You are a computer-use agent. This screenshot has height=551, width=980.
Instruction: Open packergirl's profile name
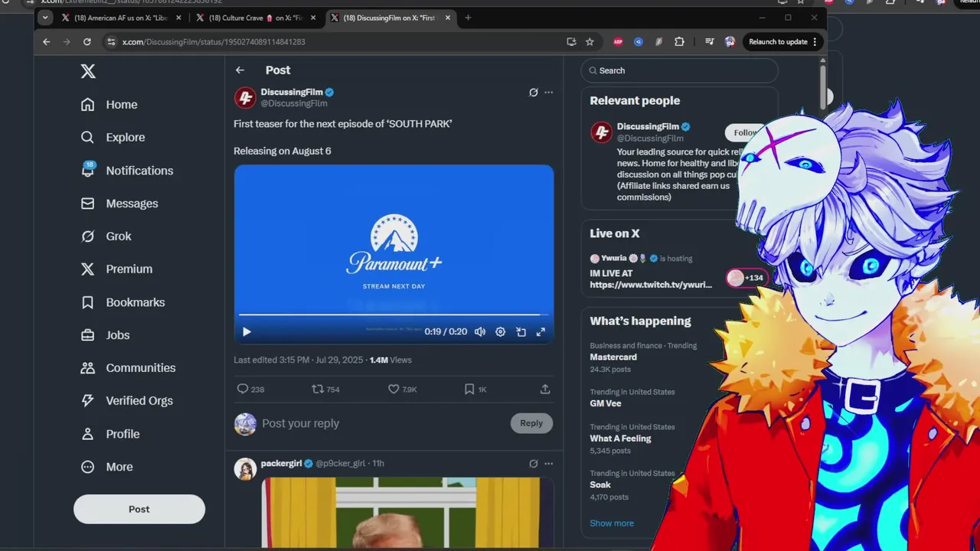click(x=281, y=464)
